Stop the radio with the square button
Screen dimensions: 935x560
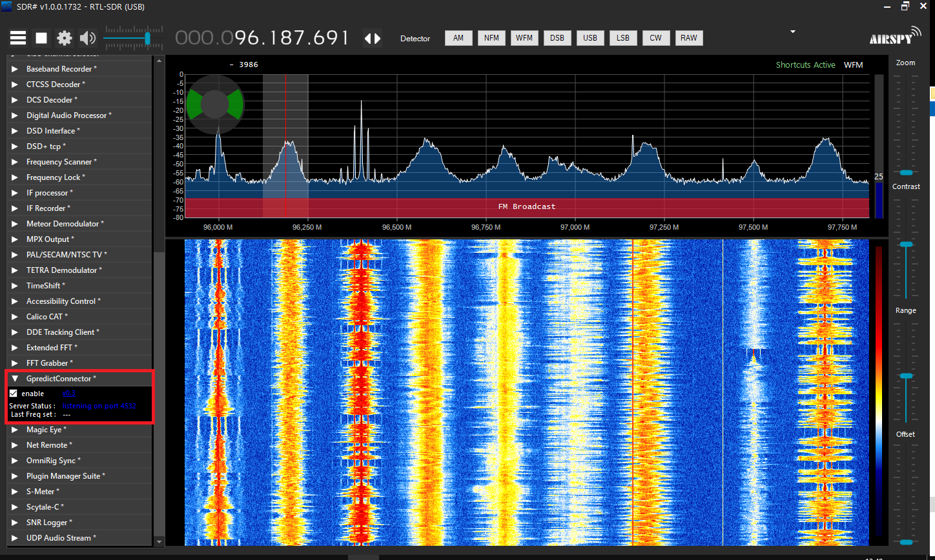(41, 38)
